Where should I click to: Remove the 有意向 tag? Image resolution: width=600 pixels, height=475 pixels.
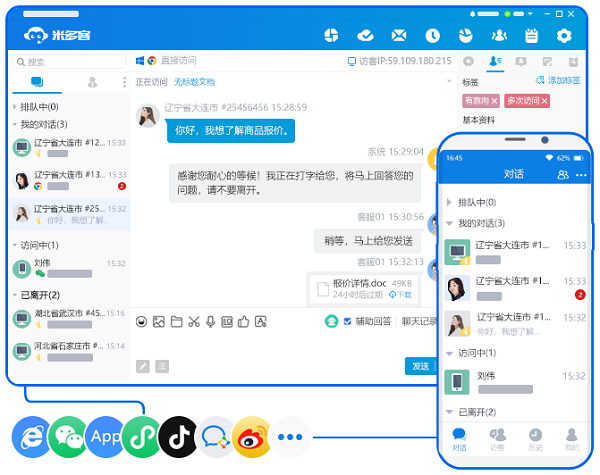point(494,101)
